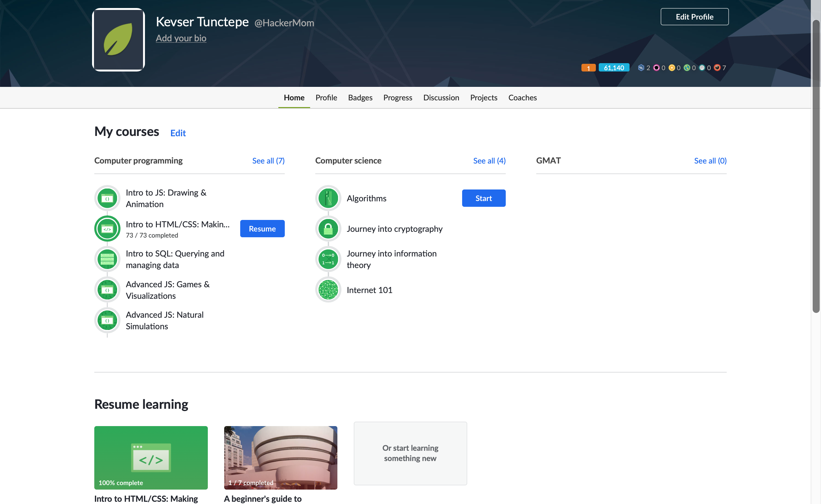Open Journey into information theory title
The width and height of the screenshot is (821, 504).
point(391,259)
